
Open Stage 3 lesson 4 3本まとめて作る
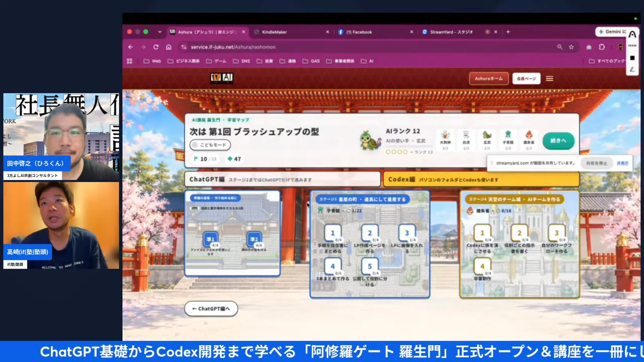(x=332, y=267)
